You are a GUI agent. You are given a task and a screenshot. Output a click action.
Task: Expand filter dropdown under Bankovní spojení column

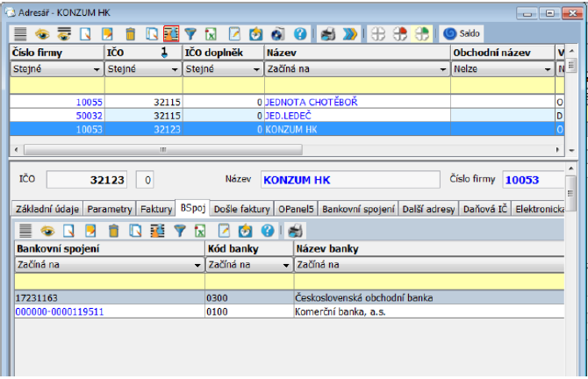(197, 264)
